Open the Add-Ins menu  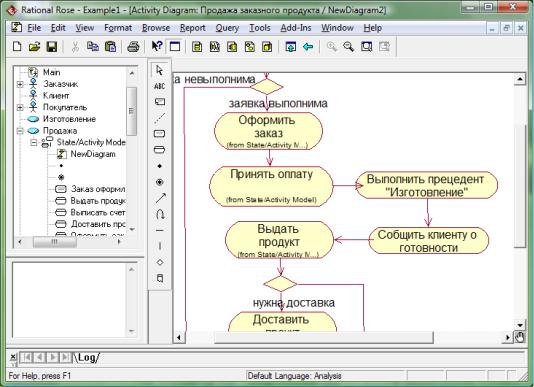296,28
